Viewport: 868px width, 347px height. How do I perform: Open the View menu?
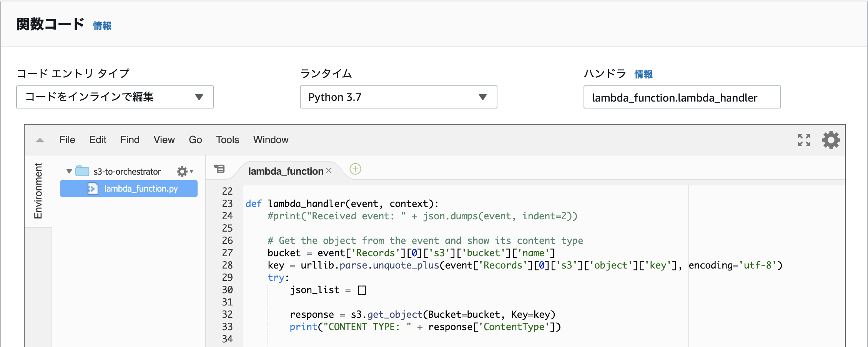(164, 140)
